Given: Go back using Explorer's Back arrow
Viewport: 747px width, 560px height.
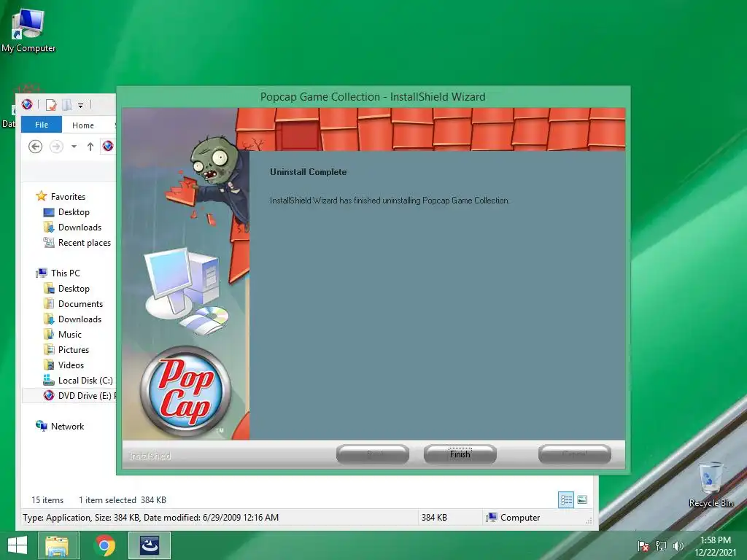Looking at the screenshot, I should pyautogui.click(x=35, y=146).
